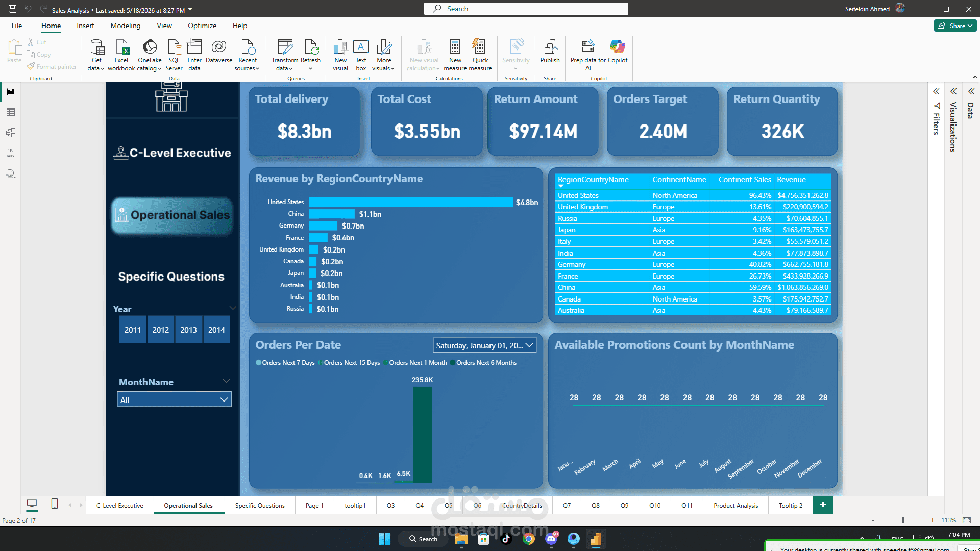The height and width of the screenshot is (551, 980).
Task: Toggle Orders Next 15 Days legend
Action: click(349, 363)
